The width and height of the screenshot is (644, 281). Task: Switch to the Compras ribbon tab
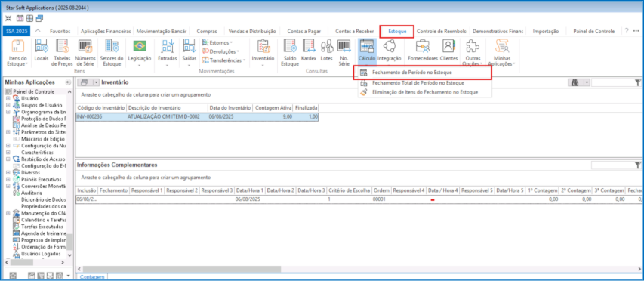[x=207, y=31]
